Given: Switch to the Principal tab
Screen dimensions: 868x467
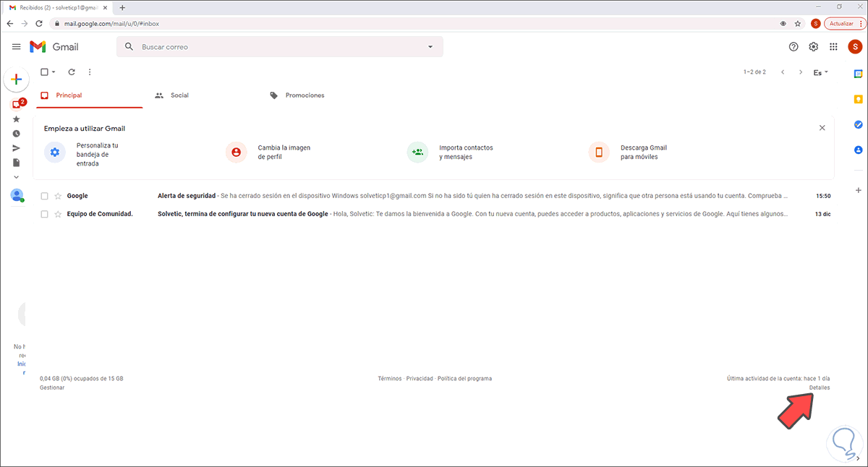Looking at the screenshot, I should 90,95.
